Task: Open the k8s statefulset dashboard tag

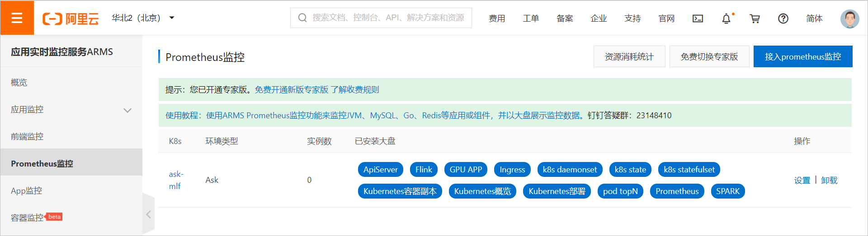Action: coord(689,170)
